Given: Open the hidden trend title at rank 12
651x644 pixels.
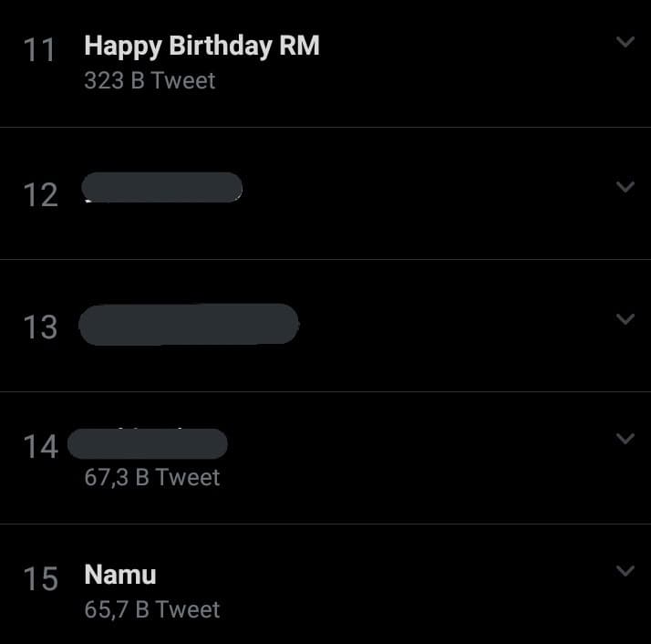Looking at the screenshot, I should click(x=162, y=188).
